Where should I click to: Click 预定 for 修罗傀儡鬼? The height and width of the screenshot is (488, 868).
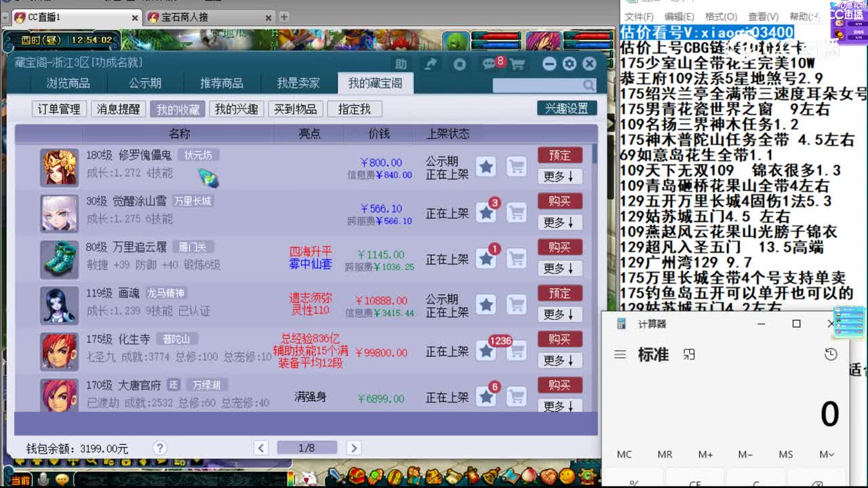pyautogui.click(x=560, y=155)
